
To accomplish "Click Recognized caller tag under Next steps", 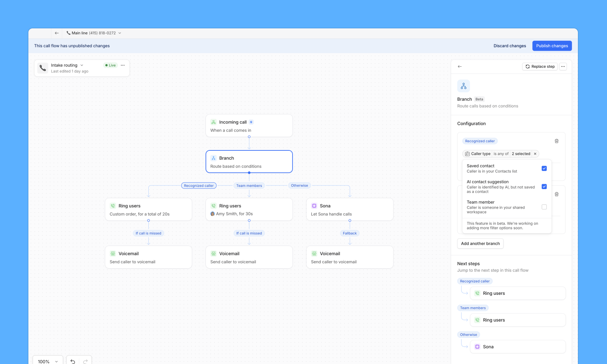I will coord(475,281).
